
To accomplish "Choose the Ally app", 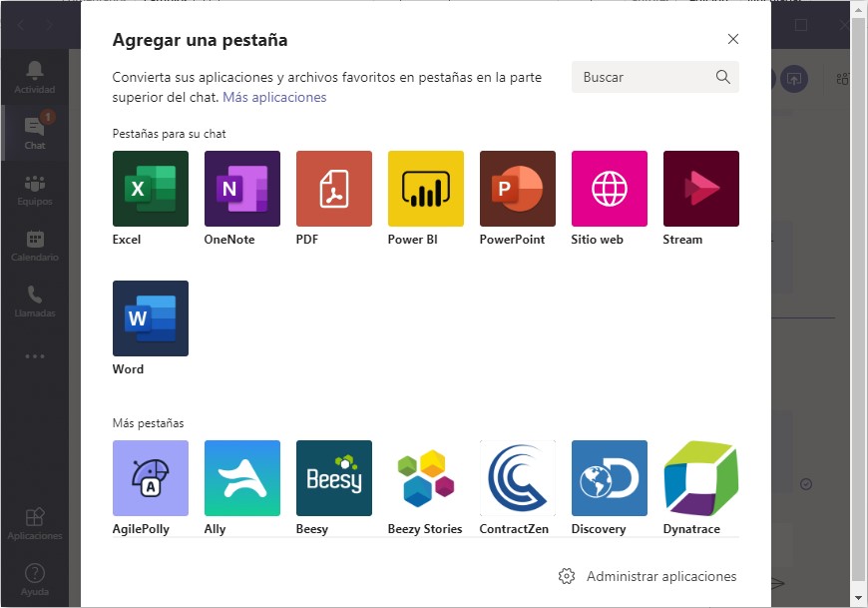I will [x=241, y=477].
